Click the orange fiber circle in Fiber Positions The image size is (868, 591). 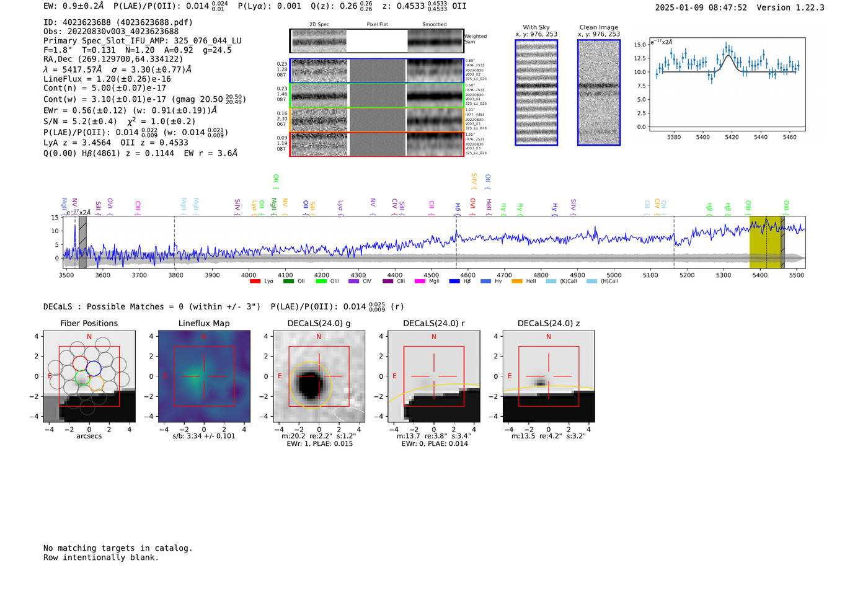pos(95,383)
